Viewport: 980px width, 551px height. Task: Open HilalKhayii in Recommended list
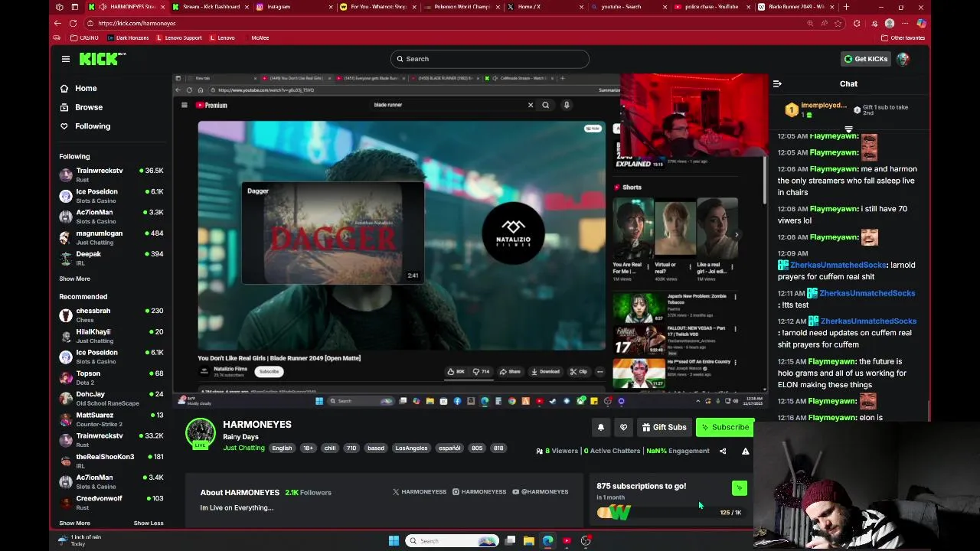coord(112,336)
